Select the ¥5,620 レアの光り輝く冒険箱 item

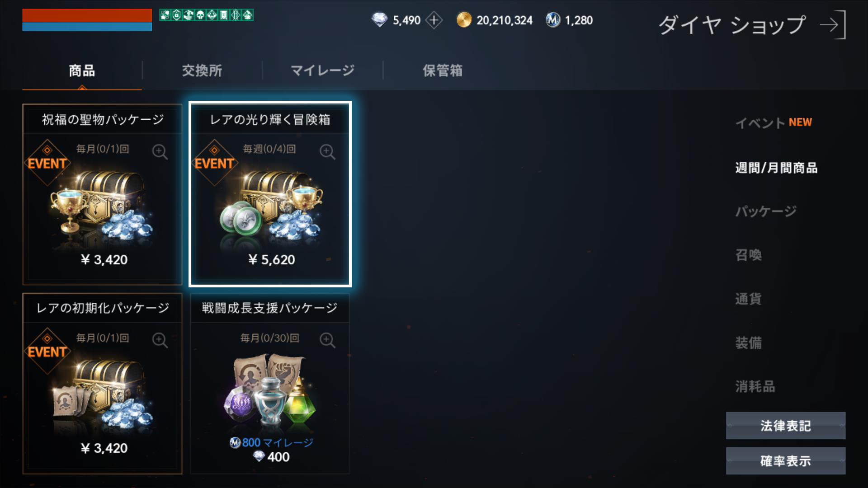coord(270,194)
